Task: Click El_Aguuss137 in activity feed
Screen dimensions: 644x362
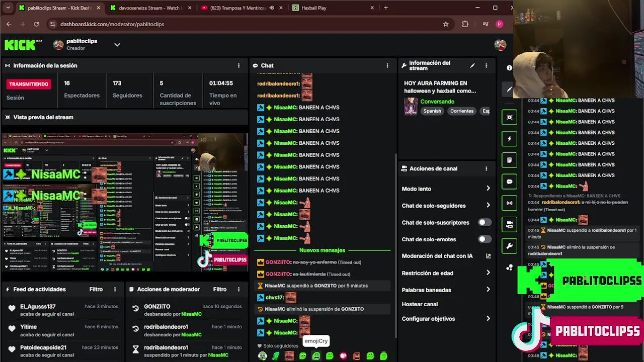Action: click(38, 307)
